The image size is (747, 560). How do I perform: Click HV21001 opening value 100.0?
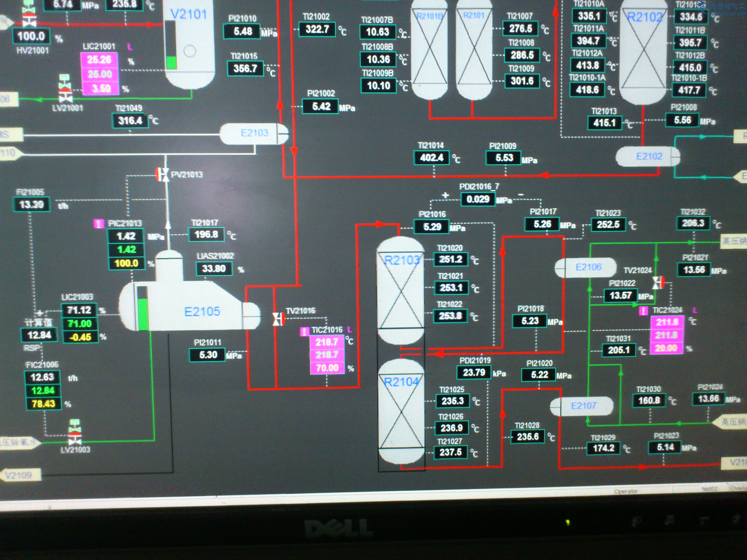click(x=31, y=36)
